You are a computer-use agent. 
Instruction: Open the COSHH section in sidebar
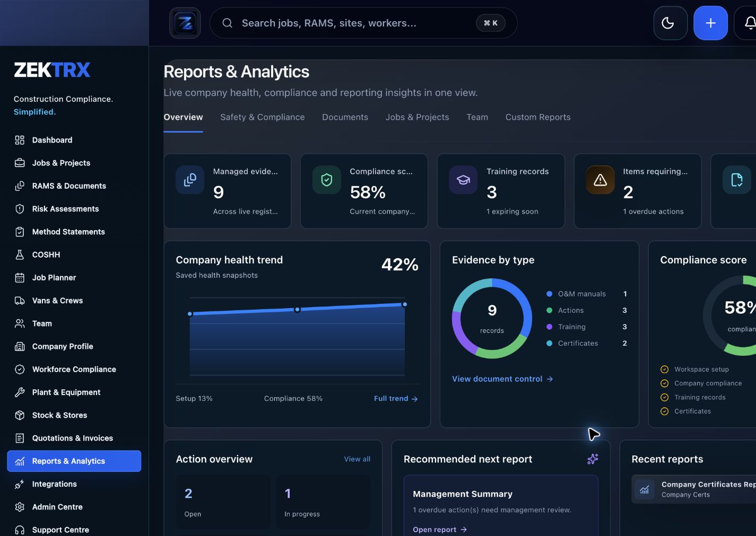[74, 254]
